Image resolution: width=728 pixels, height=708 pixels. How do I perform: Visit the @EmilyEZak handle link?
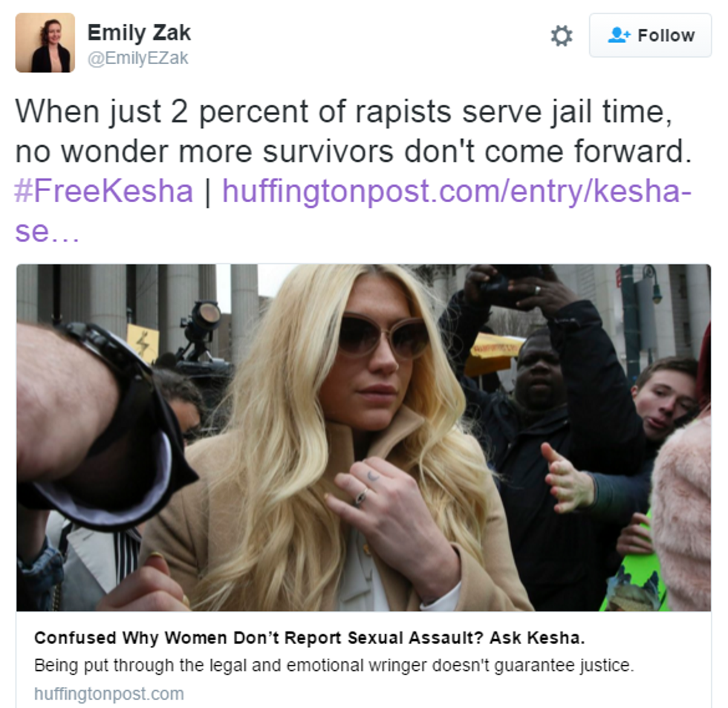(138, 58)
